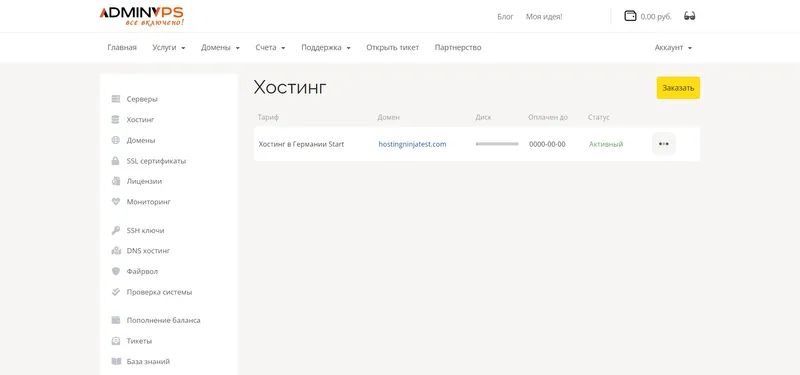
Task: Click the Домен column header
Action: (389, 117)
